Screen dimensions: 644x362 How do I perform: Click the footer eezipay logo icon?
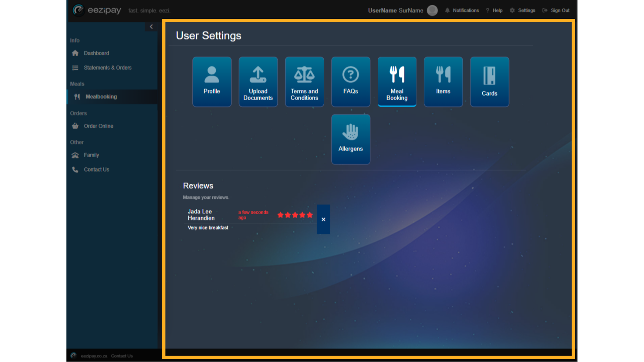(x=74, y=356)
